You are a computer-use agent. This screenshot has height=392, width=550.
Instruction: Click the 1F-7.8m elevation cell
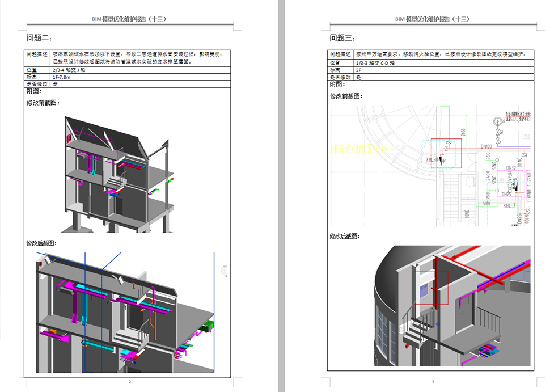click(61, 77)
